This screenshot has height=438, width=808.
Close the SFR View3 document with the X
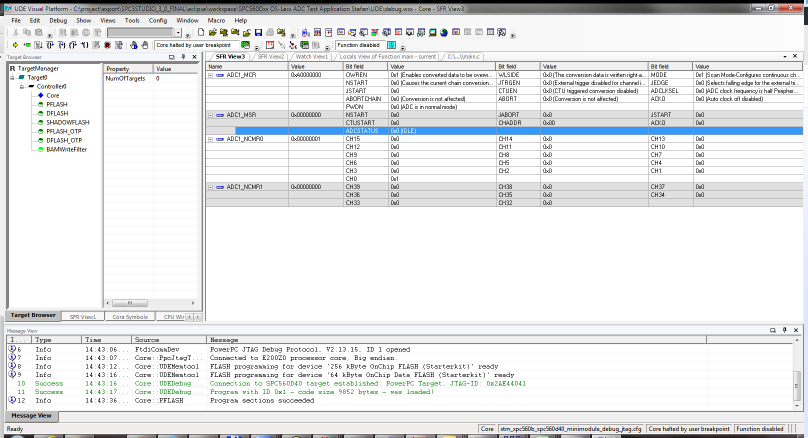click(x=795, y=56)
